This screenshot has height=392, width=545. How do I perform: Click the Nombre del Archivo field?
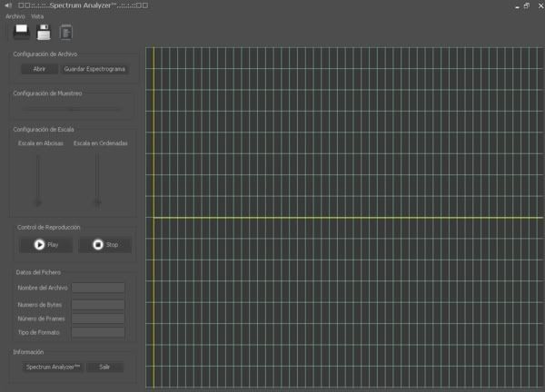click(98, 288)
